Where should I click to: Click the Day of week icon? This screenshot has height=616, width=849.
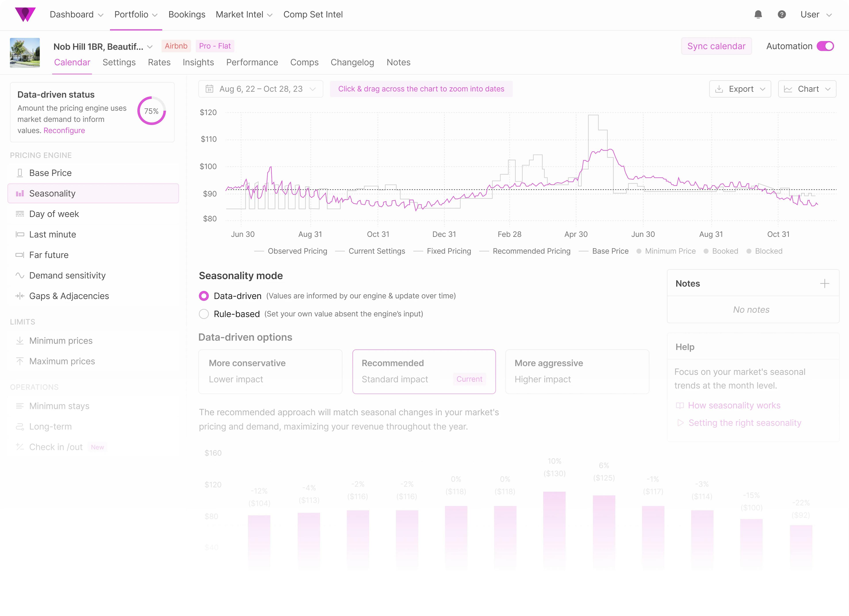point(20,214)
